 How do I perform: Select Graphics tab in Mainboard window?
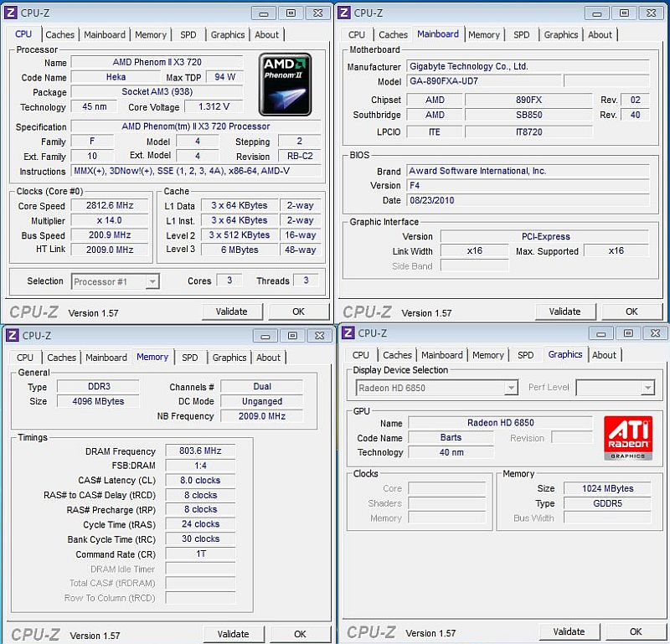click(561, 34)
